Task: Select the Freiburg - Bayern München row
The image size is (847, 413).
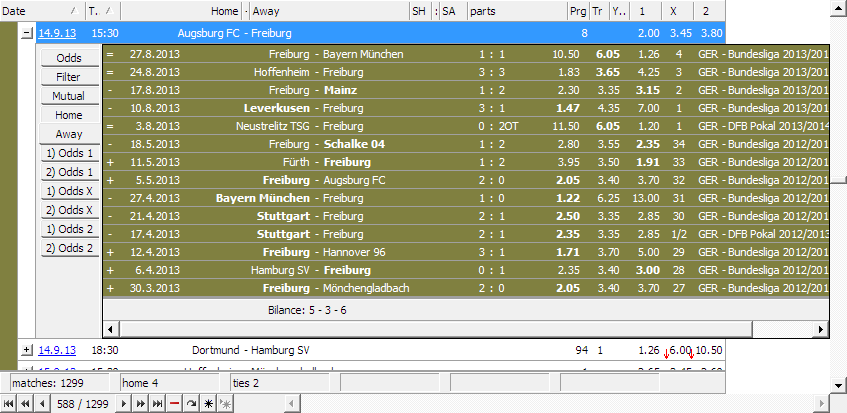Action: point(466,55)
